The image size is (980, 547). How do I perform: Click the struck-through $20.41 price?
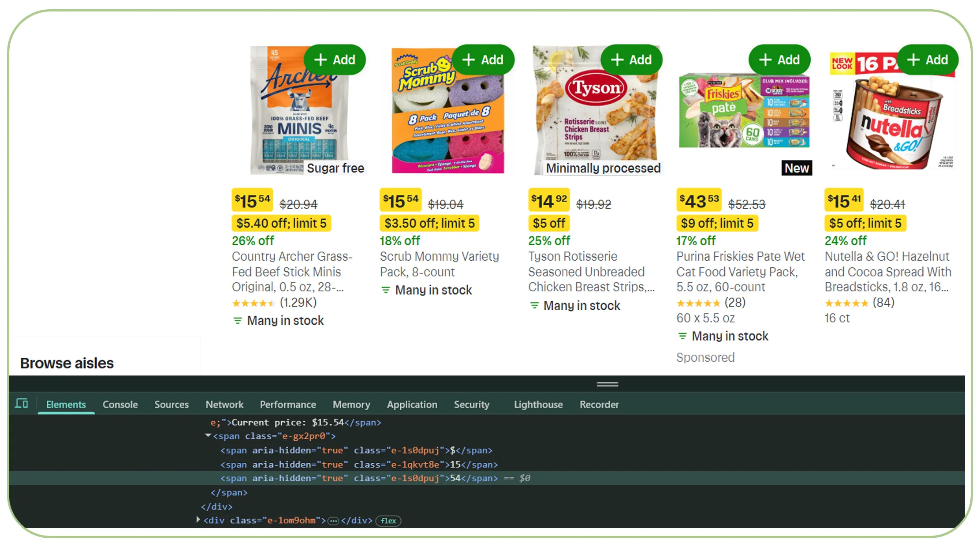(887, 204)
